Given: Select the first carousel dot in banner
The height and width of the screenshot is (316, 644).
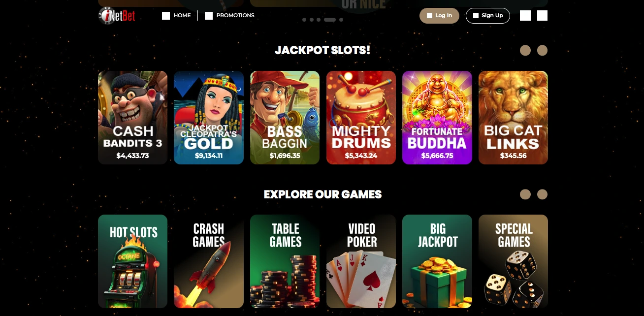Looking at the screenshot, I should pyautogui.click(x=304, y=20).
